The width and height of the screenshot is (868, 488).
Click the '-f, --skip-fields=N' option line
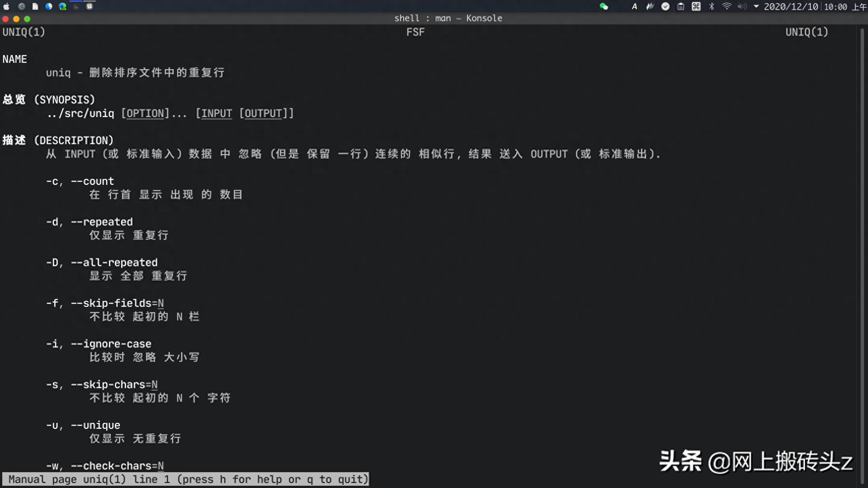(x=105, y=303)
